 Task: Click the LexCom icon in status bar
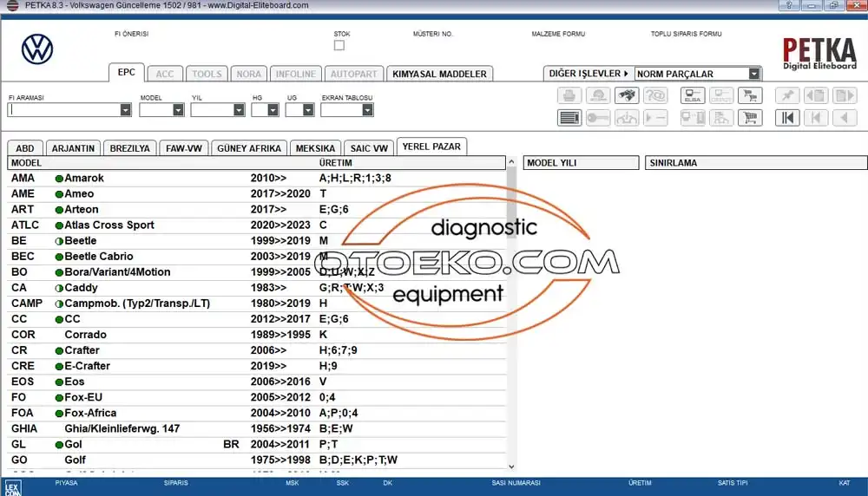pos(12,487)
